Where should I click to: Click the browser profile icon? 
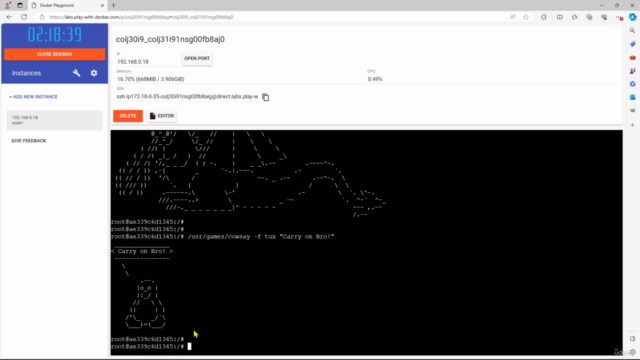(7, 5)
